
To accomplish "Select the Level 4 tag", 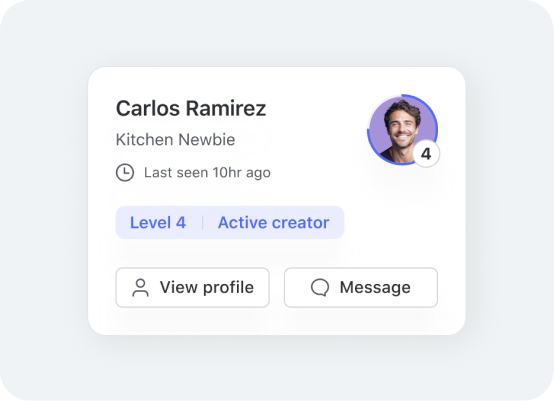I will pos(158,223).
